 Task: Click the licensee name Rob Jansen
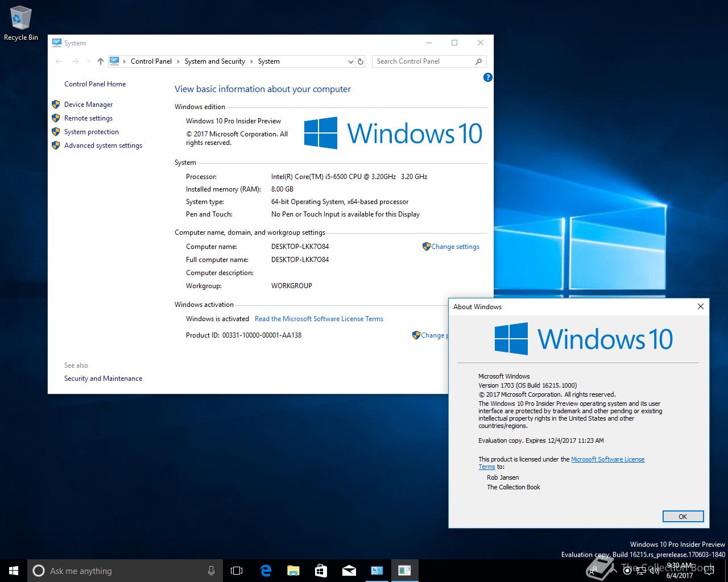coord(503,477)
